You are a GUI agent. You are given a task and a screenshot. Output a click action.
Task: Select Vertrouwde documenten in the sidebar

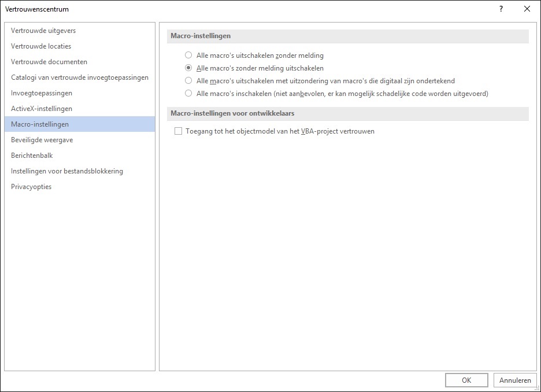80,62
